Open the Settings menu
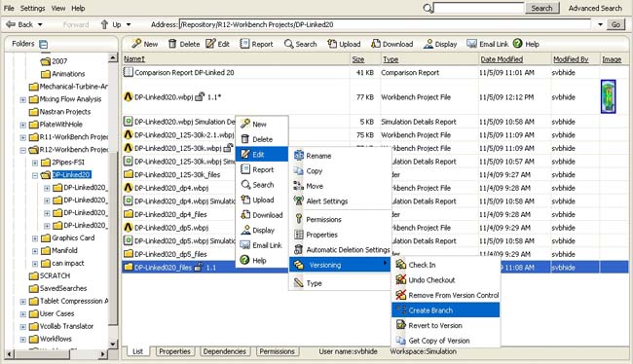The image size is (633, 364). pos(33,8)
